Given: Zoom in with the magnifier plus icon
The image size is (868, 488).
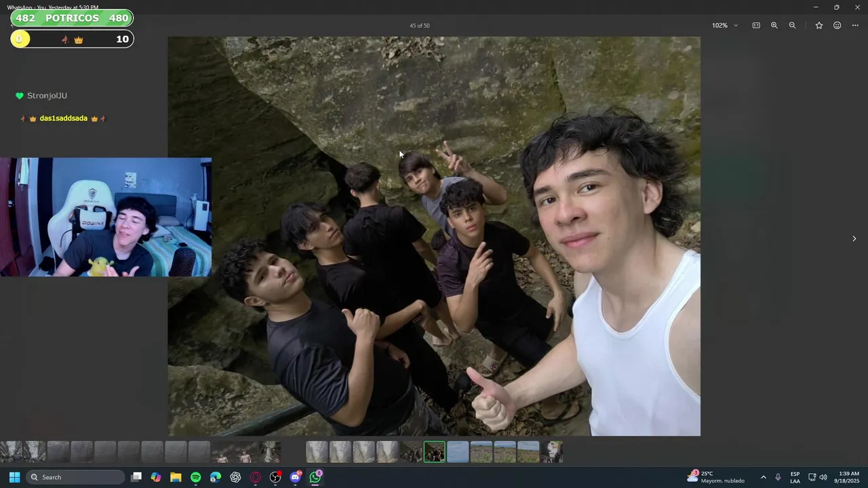Looking at the screenshot, I should 774,25.
